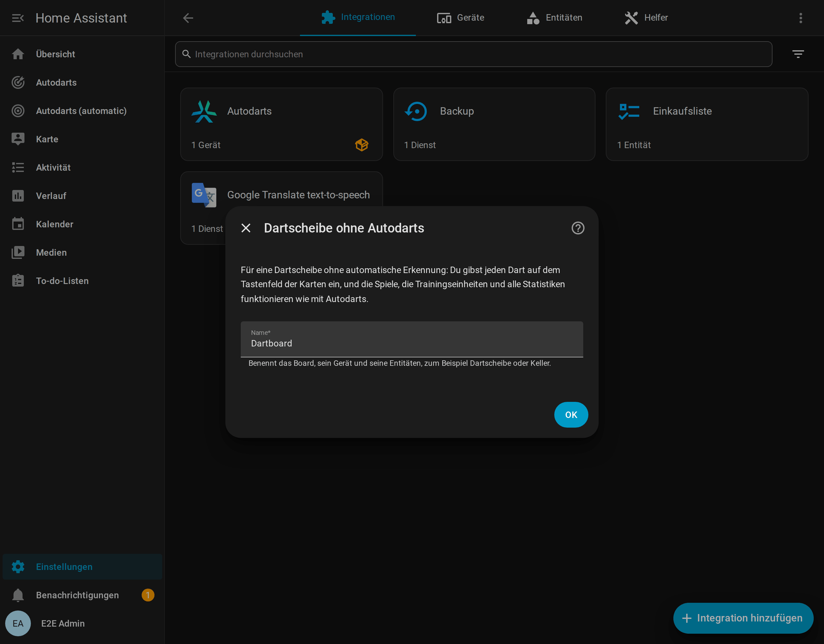Viewport: 824px width, 644px height.
Task: Open Medien in the sidebar
Action: point(82,252)
